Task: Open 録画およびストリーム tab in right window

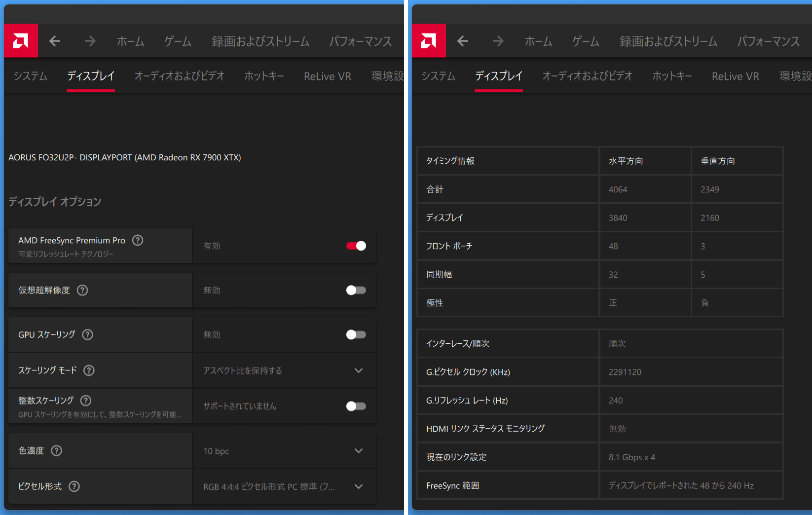Action: point(668,41)
